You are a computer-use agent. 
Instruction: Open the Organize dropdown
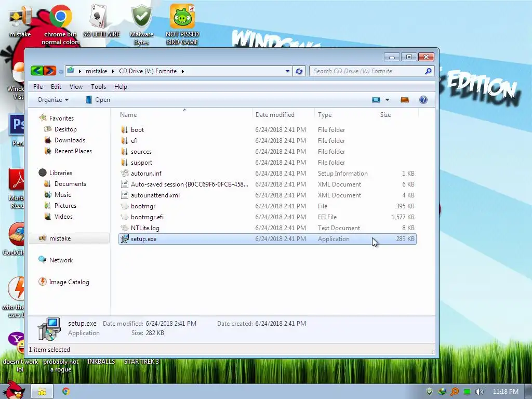[53, 100]
